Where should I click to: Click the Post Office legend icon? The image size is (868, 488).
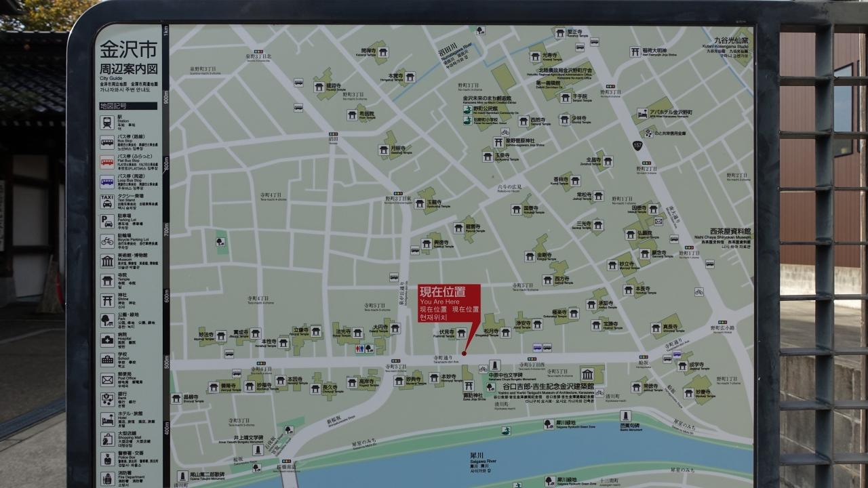(x=107, y=380)
